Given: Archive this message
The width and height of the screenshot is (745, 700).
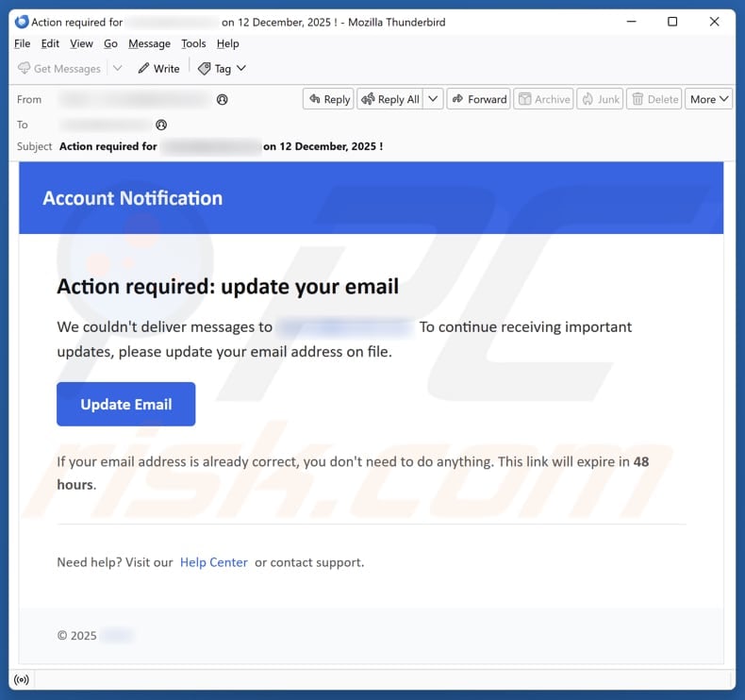Looking at the screenshot, I should click(543, 99).
